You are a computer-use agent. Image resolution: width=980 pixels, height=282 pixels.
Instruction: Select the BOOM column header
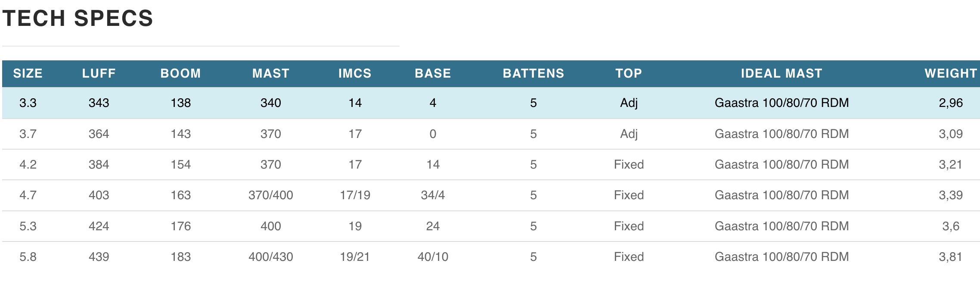pos(180,74)
